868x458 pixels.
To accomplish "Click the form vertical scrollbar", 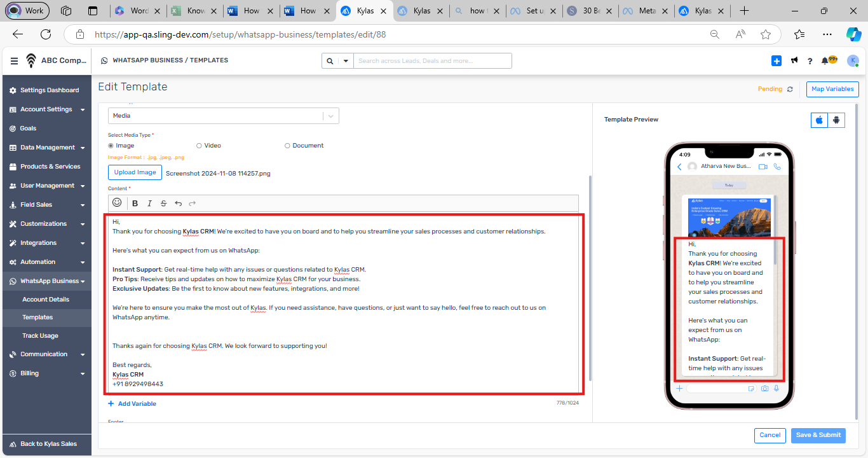I will 590,278.
